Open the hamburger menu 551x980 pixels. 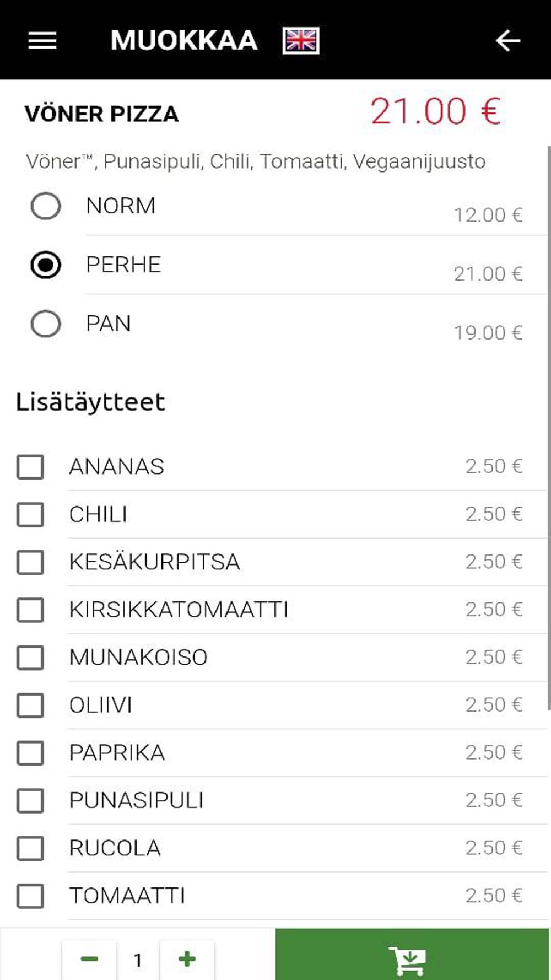click(42, 40)
